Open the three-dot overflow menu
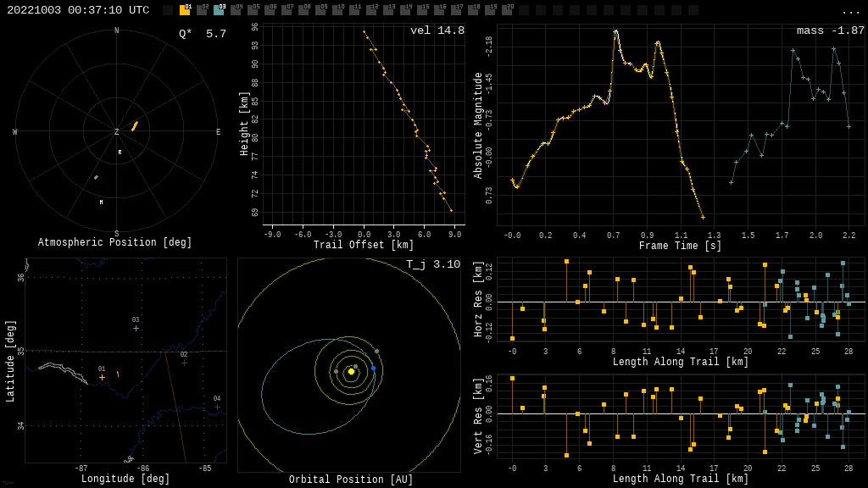The width and height of the screenshot is (868, 488). [x=850, y=12]
